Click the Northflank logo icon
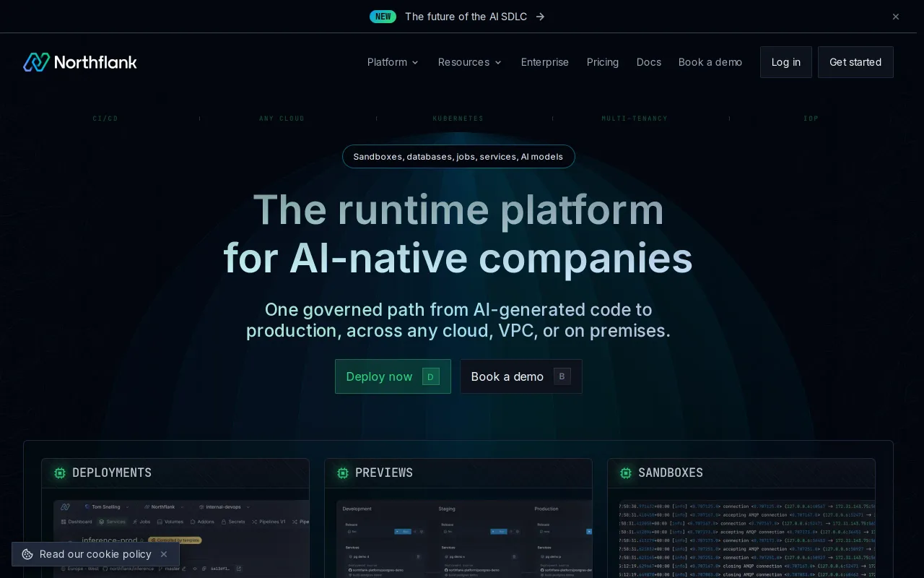Viewport: 924px width, 578px height. coord(36,62)
